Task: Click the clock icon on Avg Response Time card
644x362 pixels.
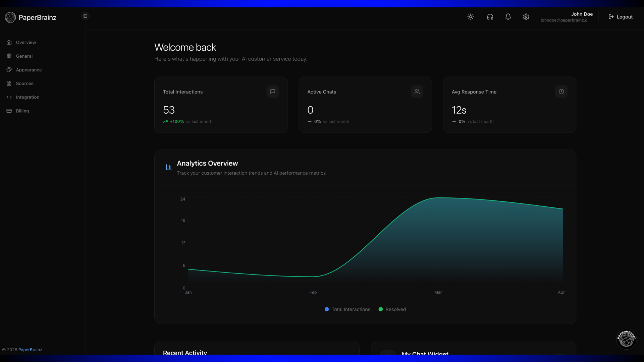Action: [561, 91]
